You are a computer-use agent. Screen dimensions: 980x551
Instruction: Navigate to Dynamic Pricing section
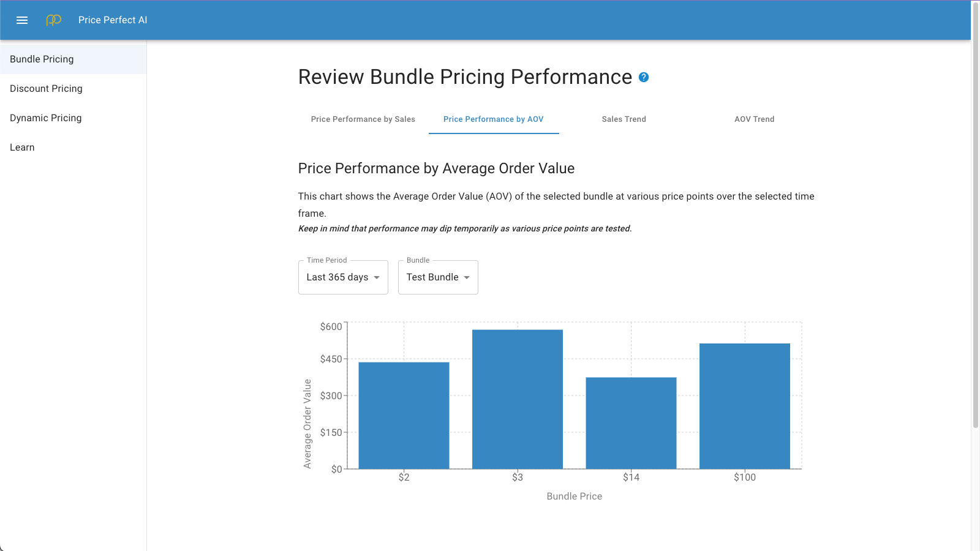coord(45,118)
